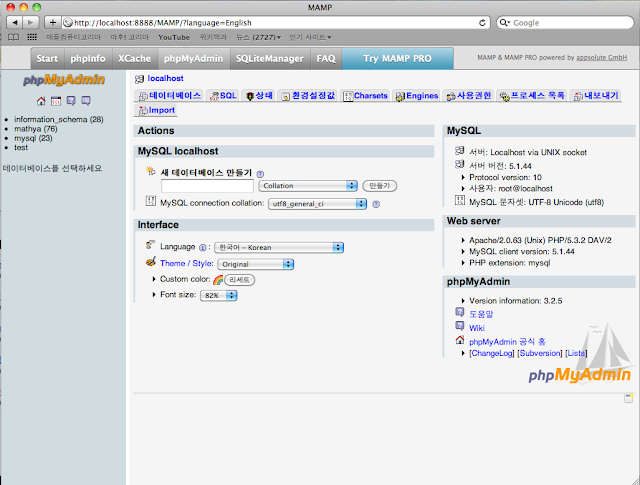This screenshot has height=485, width=640.
Task: Open the Top Sites grid icon
Action: 32,37
